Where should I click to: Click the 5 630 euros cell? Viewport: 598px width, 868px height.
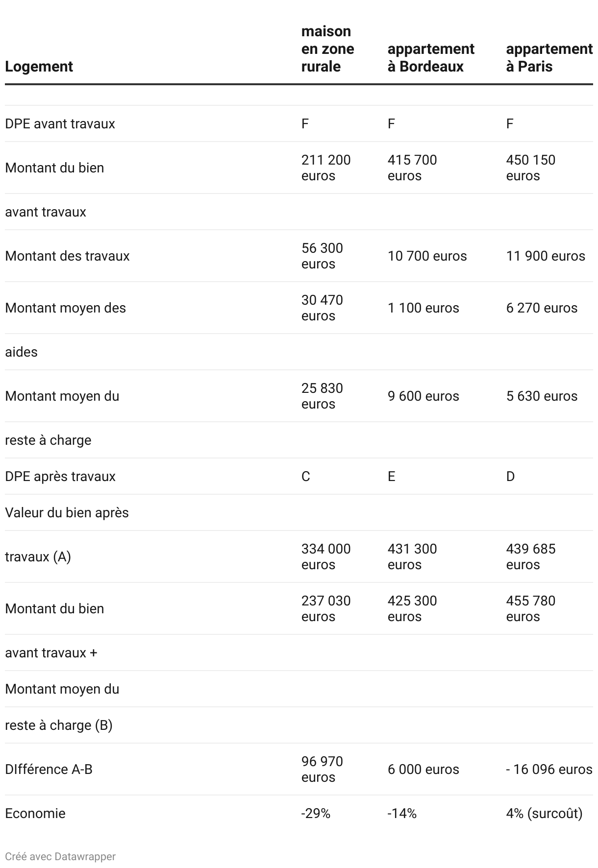point(542,396)
